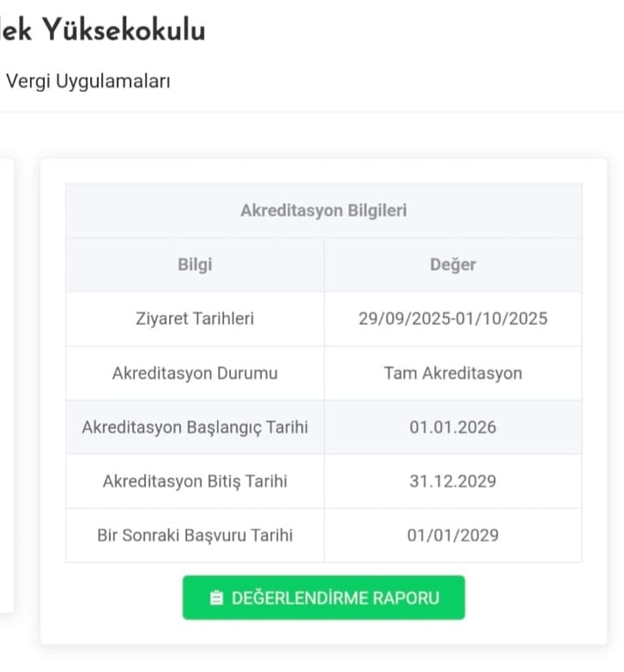Click the Akreditasyon Durumu row label

(194, 373)
